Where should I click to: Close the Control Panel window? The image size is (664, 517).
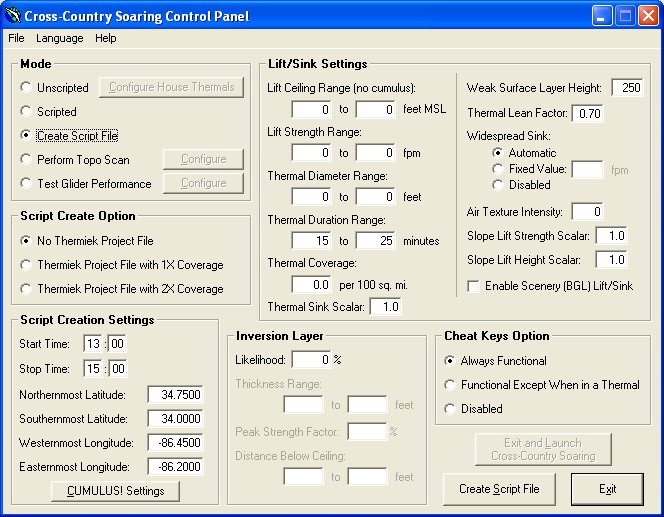click(648, 16)
